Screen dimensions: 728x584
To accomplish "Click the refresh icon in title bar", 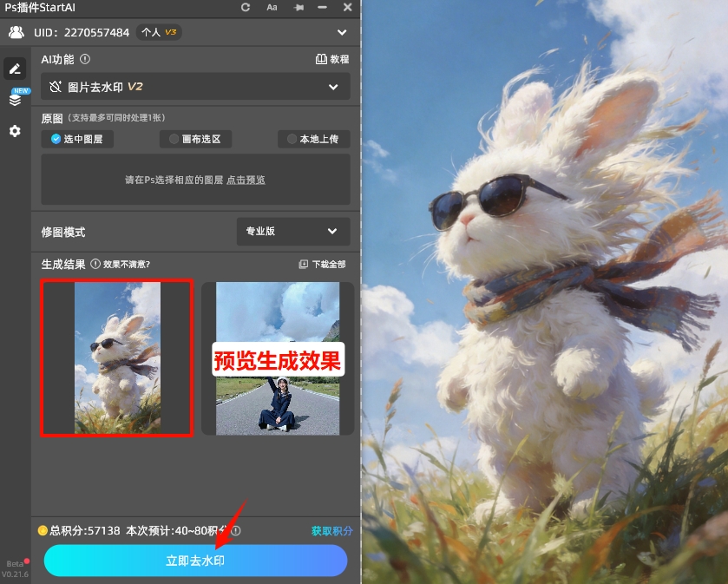I will click(x=245, y=8).
